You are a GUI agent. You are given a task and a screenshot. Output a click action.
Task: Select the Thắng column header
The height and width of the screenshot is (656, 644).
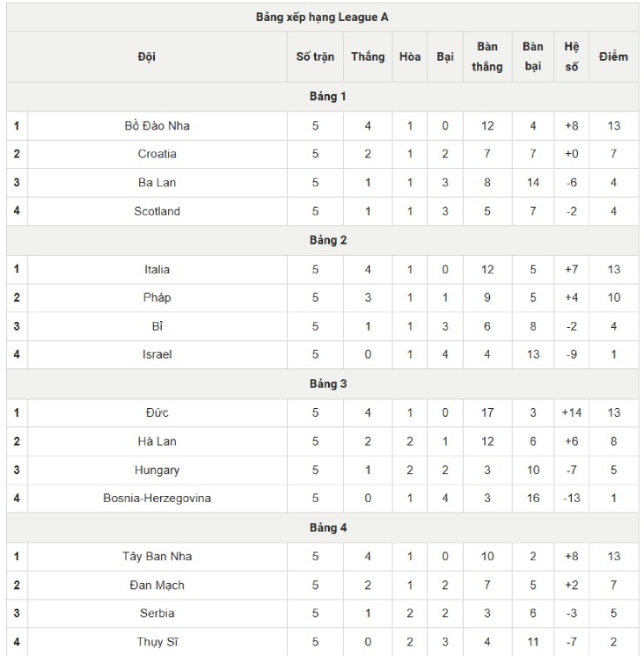click(367, 57)
